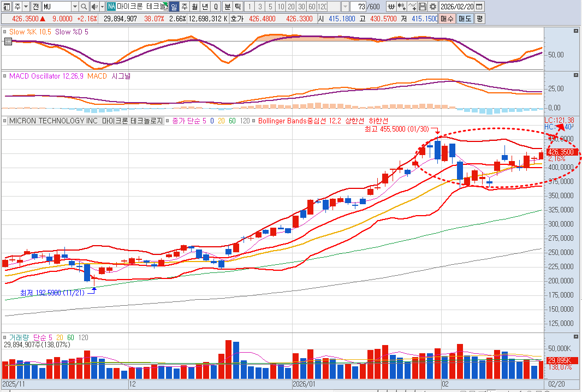Expand the dropdown next to 주 button
Viewport: 582px width, 392px height.
pyautogui.click(x=26, y=7)
